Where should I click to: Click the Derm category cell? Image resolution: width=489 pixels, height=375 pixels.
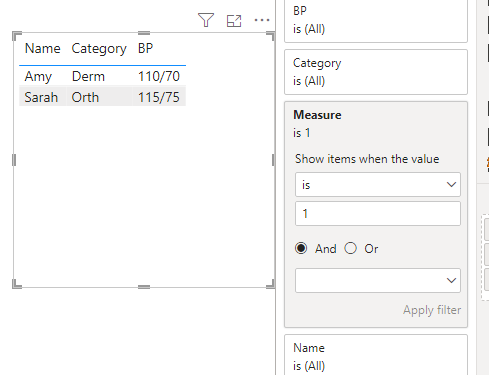88,77
